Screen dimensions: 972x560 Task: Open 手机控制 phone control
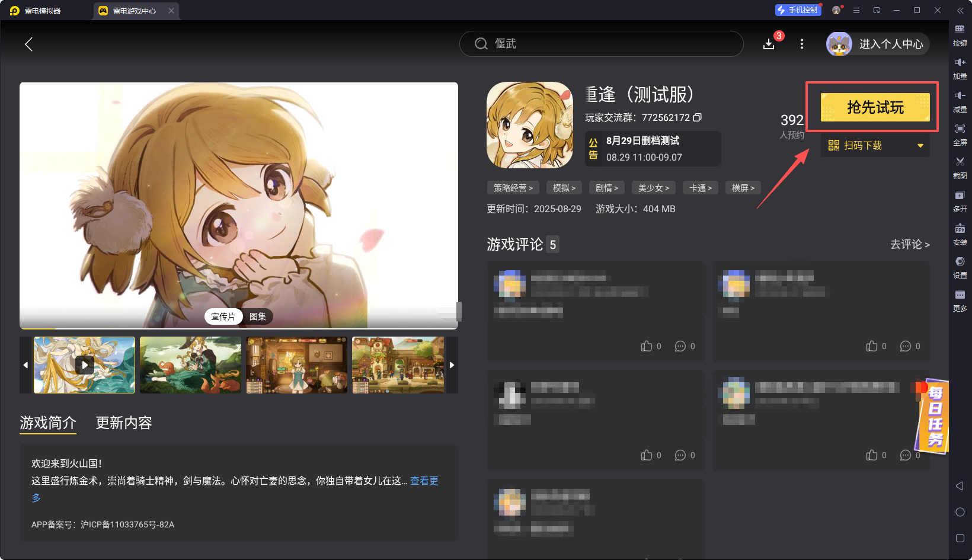point(798,10)
